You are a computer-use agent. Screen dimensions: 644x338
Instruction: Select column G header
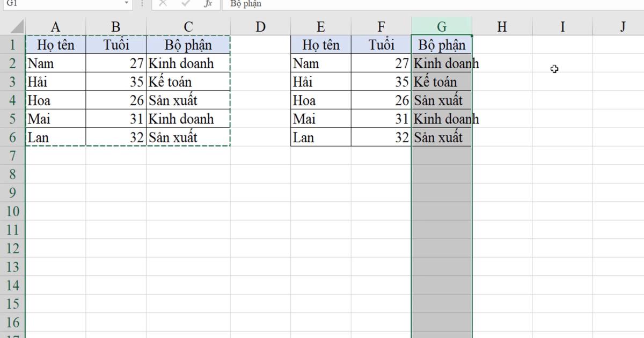pyautogui.click(x=441, y=26)
